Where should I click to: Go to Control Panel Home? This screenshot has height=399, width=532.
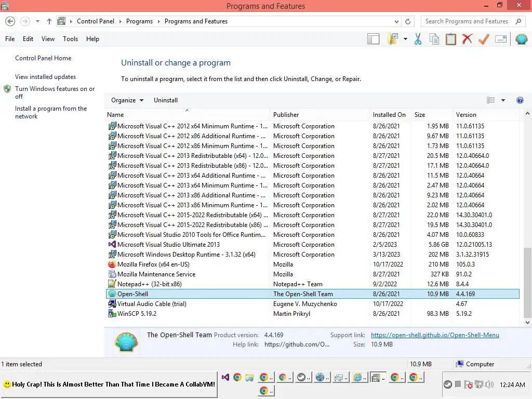pyautogui.click(x=43, y=58)
